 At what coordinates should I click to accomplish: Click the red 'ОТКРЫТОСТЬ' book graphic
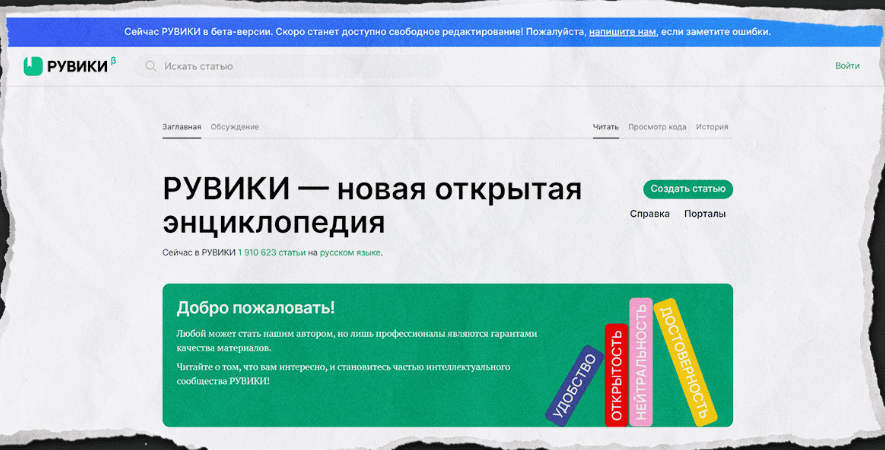click(x=616, y=374)
